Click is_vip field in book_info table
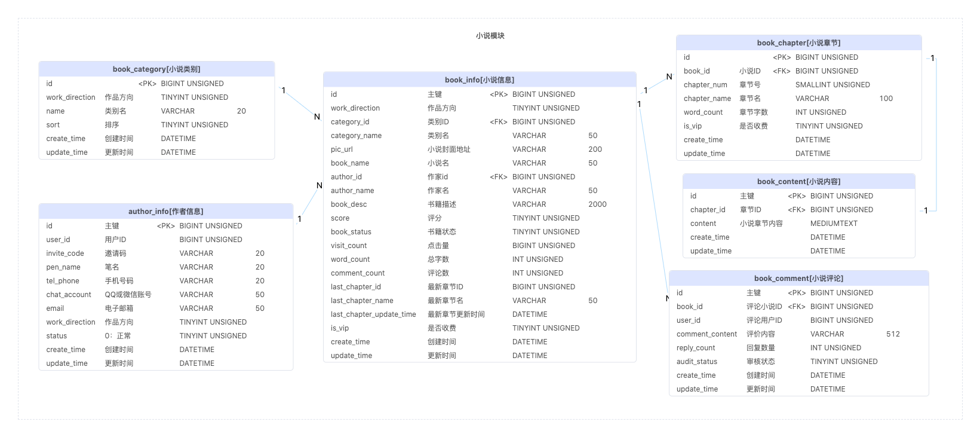 tap(480, 328)
